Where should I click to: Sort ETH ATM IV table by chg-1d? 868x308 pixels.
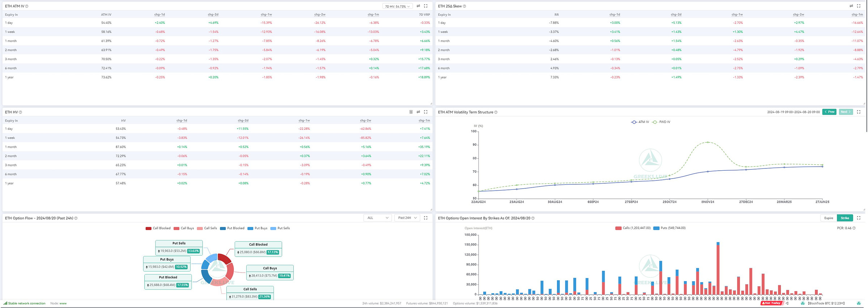[159, 14]
